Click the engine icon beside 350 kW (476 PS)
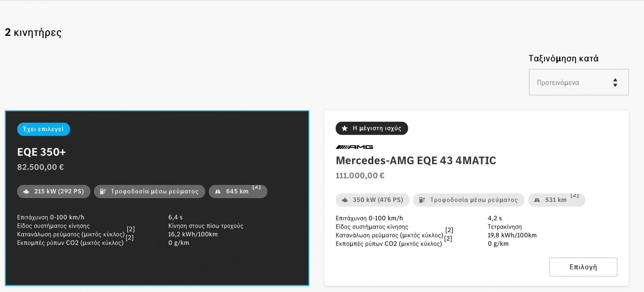Image resolution: width=644 pixels, height=292 pixels. click(x=344, y=200)
